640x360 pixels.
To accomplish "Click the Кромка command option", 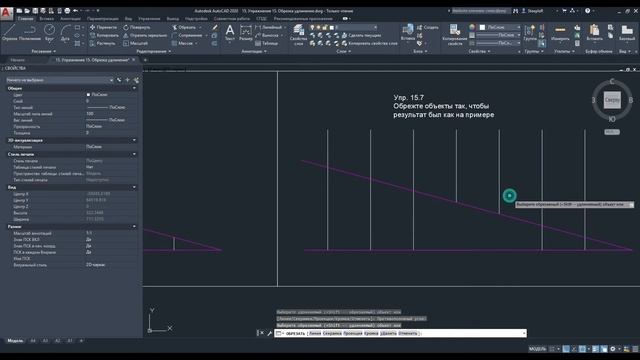I will (371, 333).
